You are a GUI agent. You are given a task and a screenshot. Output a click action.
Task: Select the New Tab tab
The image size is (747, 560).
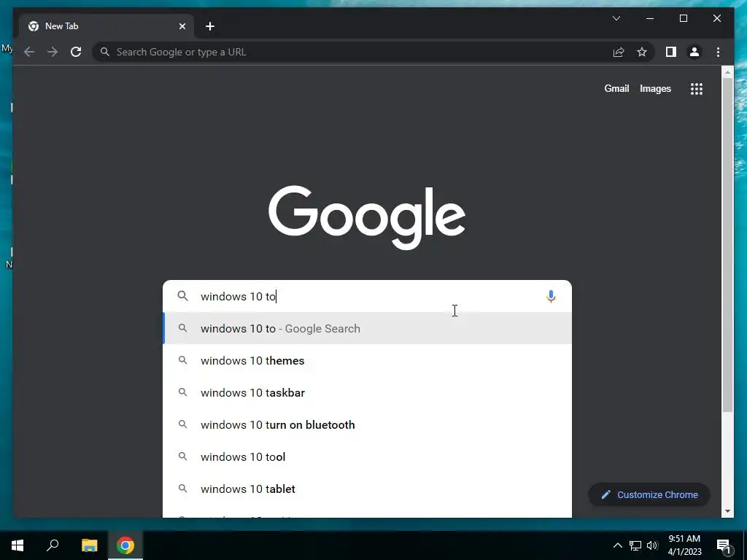point(107,26)
